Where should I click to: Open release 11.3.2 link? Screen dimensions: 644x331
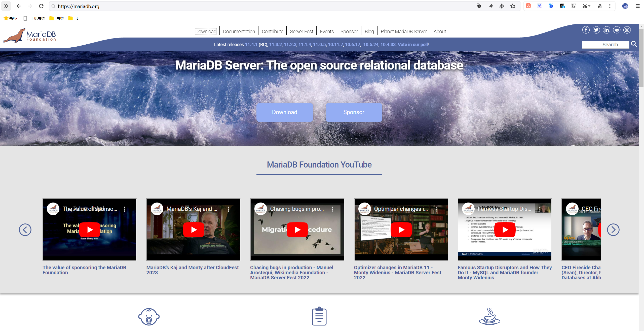275,45
